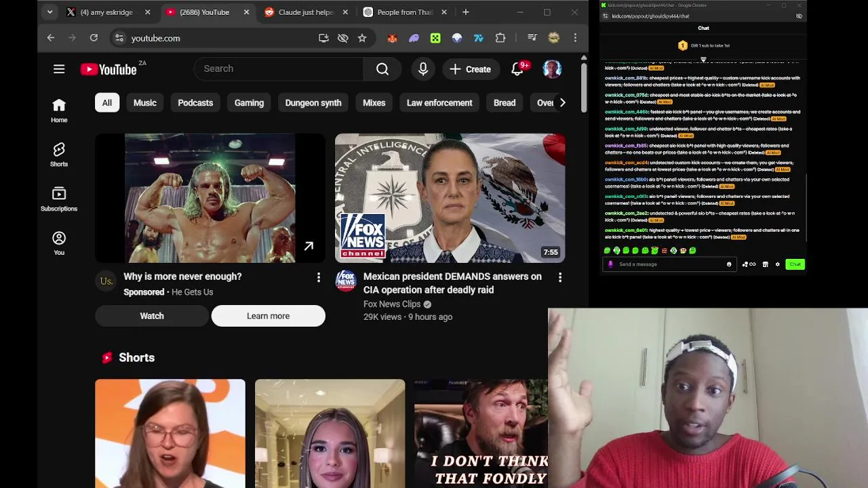Open the YouTube hamburger guide menu
The height and width of the screenshot is (488, 868).
coord(59,69)
